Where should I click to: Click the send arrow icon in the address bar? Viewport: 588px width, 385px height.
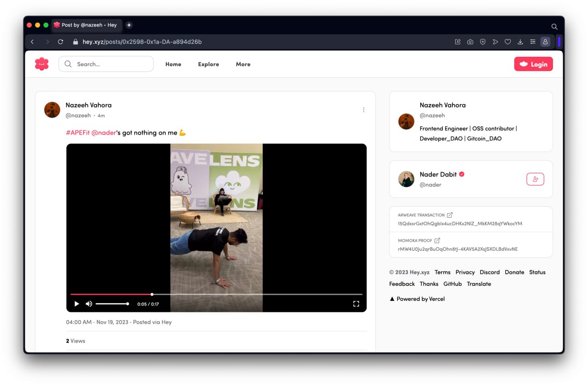(495, 42)
